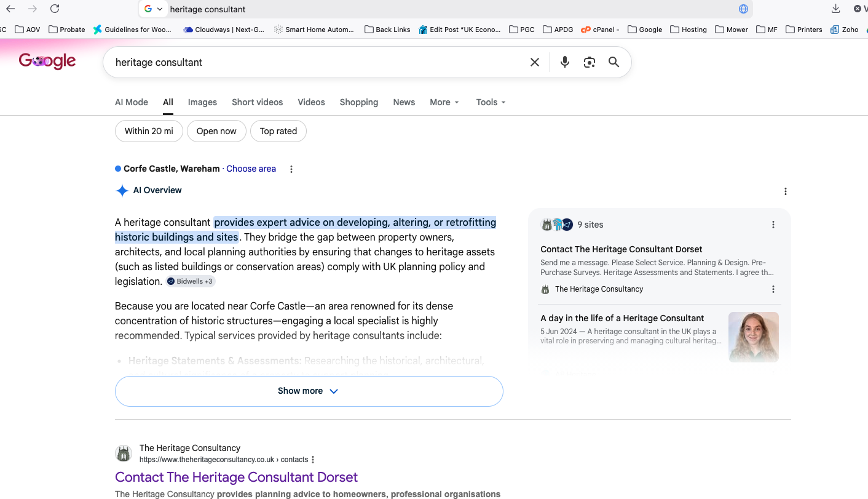Click The Heritage Consultancy source name in sites panel
The height and width of the screenshot is (499, 868).
tap(599, 289)
